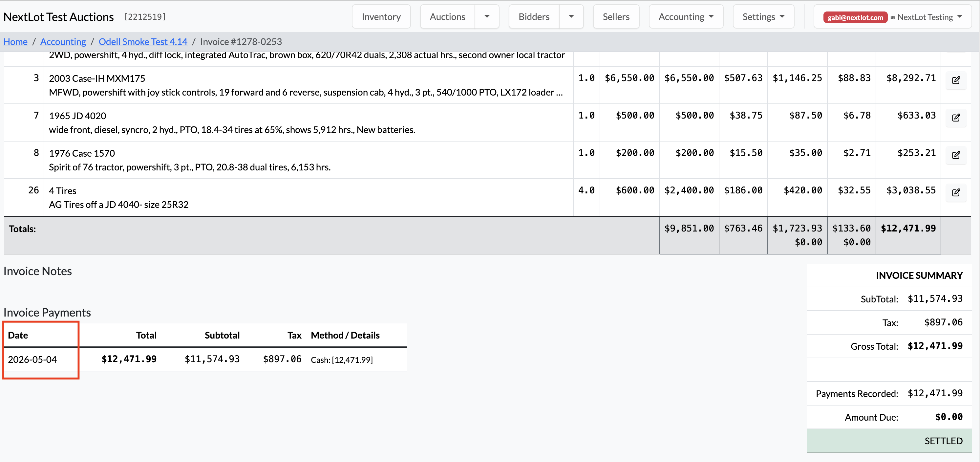Open the Settings dropdown menu

click(x=763, y=17)
